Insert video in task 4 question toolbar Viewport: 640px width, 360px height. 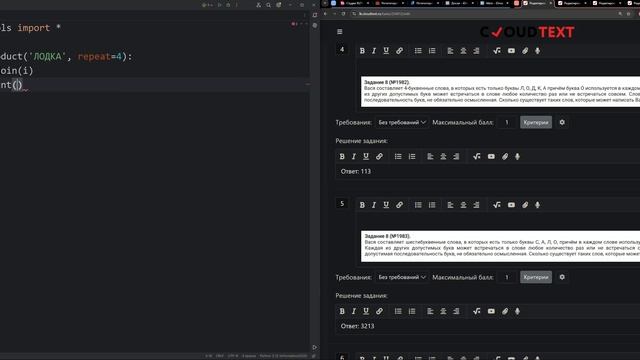[x=511, y=51]
